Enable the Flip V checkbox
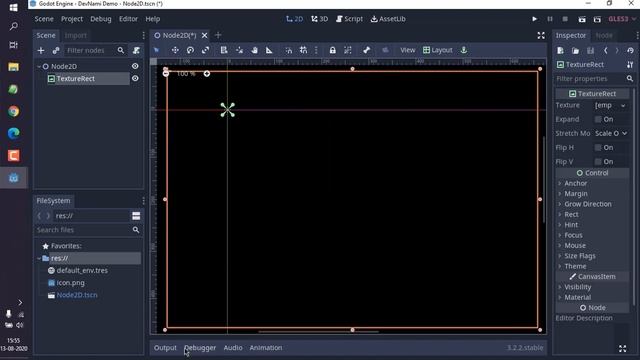 598,162
